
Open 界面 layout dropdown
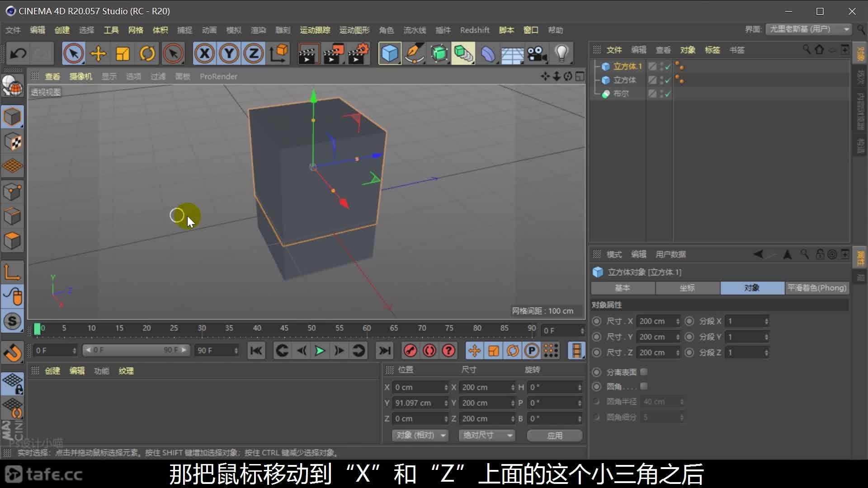808,29
